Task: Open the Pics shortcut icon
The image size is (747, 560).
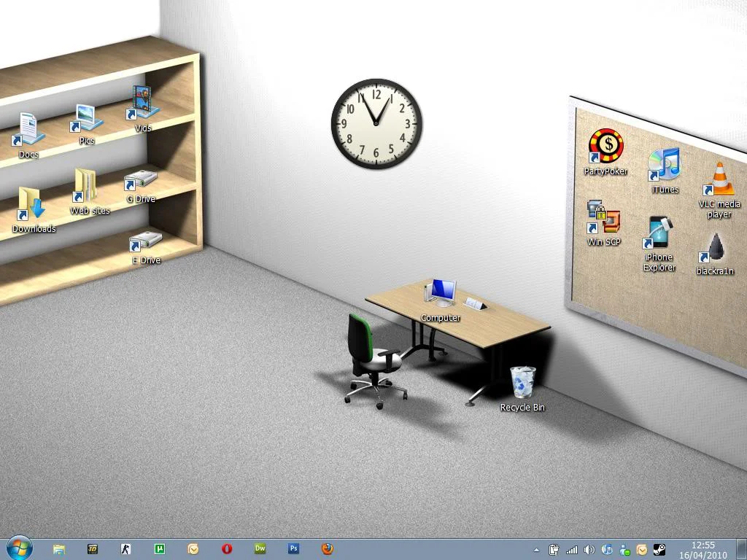Action: [x=86, y=124]
